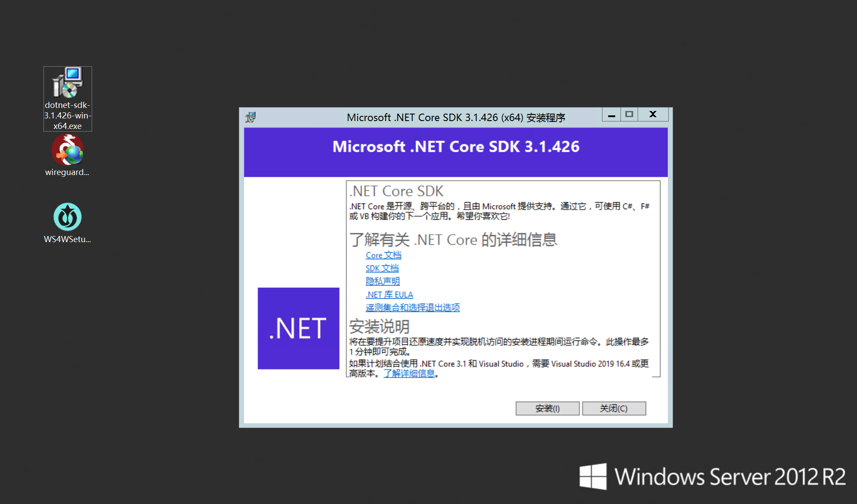Image resolution: width=857 pixels, height=504 pixels.
Task: Open the .NET 库 EULA link
Action: [389, 295]
